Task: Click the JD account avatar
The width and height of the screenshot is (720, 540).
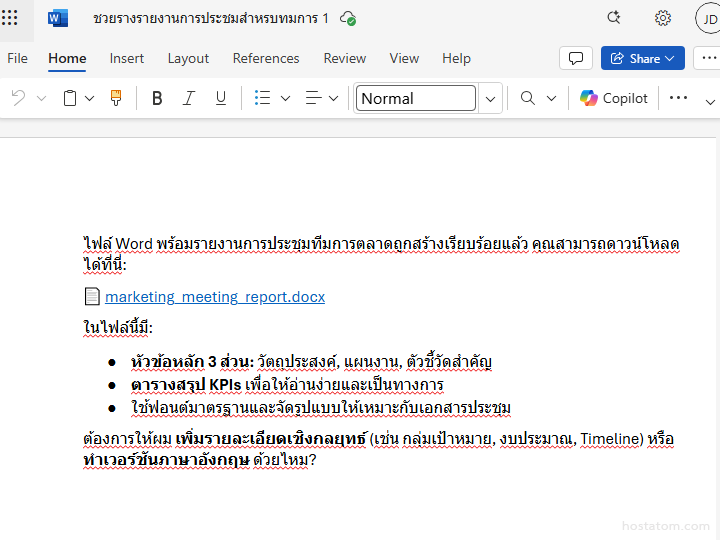Action: pyautogui.click(x=708, y=18)
